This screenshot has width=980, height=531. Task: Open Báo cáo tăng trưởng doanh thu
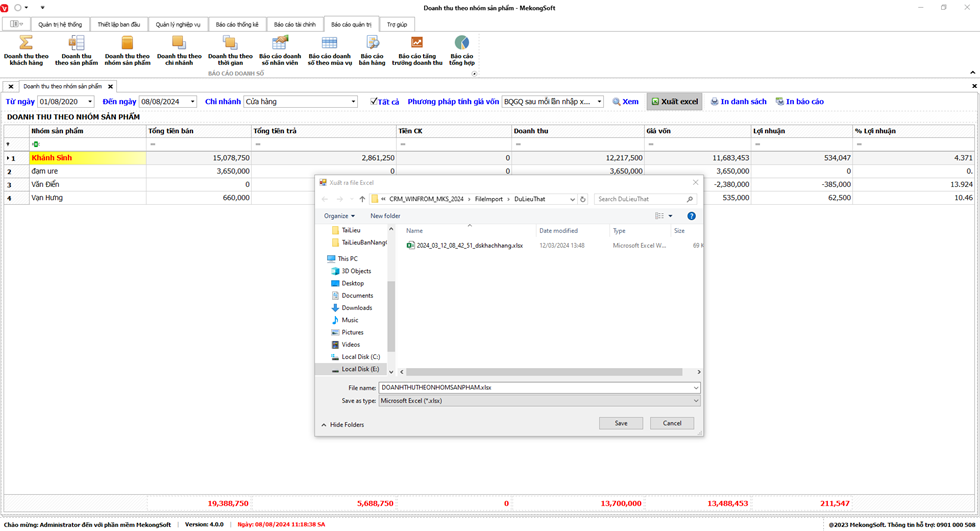(x=417, y=50)
